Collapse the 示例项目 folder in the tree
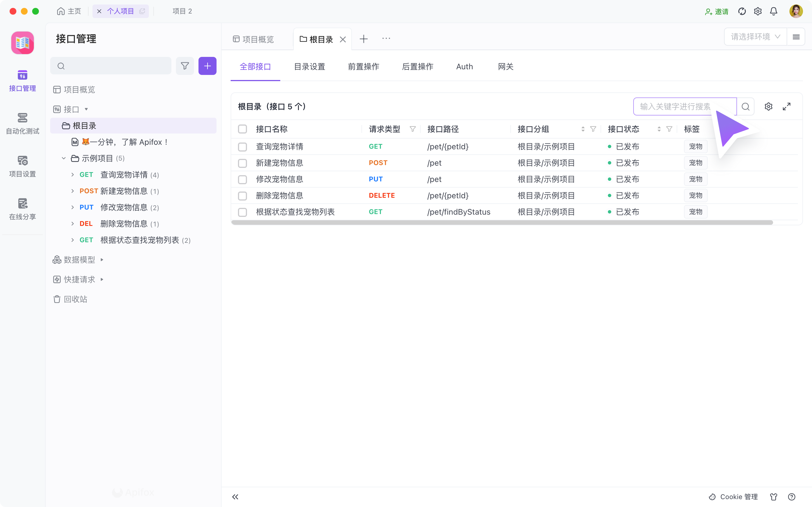The image size is (812, 507). (x=64, y=158)
